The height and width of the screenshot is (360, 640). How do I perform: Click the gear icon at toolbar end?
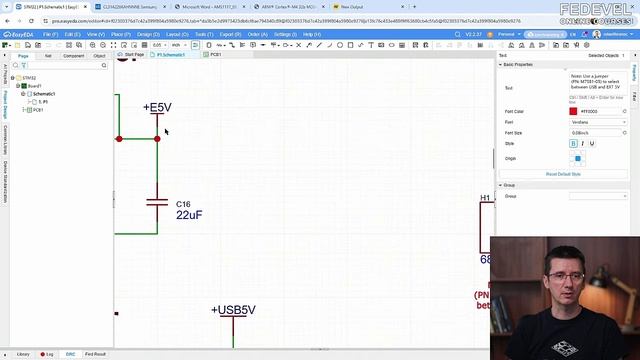(x=587, y=45)
